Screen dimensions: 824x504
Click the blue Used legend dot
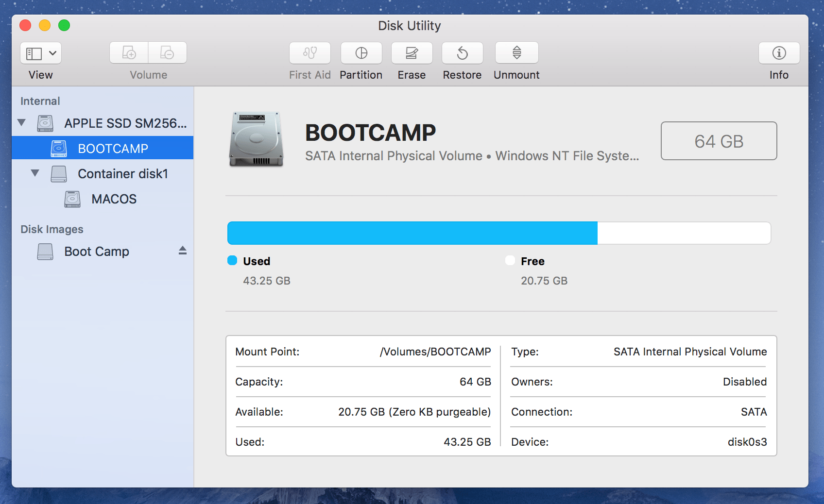click(232, 261)
